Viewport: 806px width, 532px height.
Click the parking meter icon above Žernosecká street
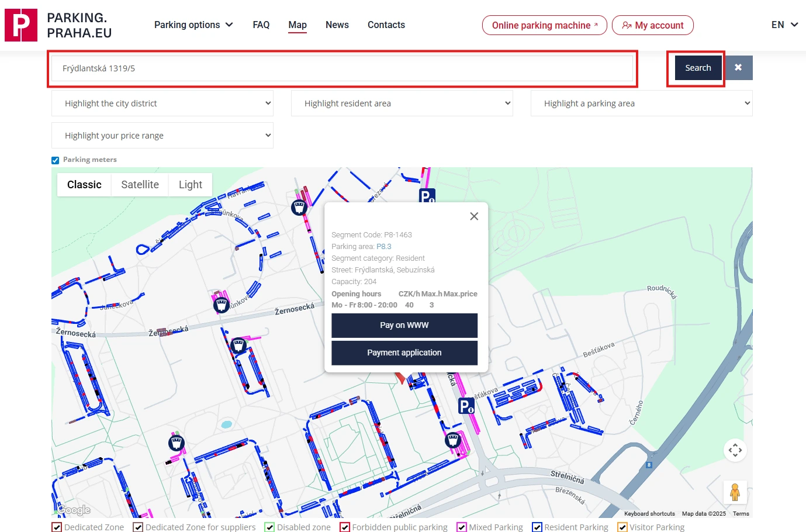tap(221, 304)
